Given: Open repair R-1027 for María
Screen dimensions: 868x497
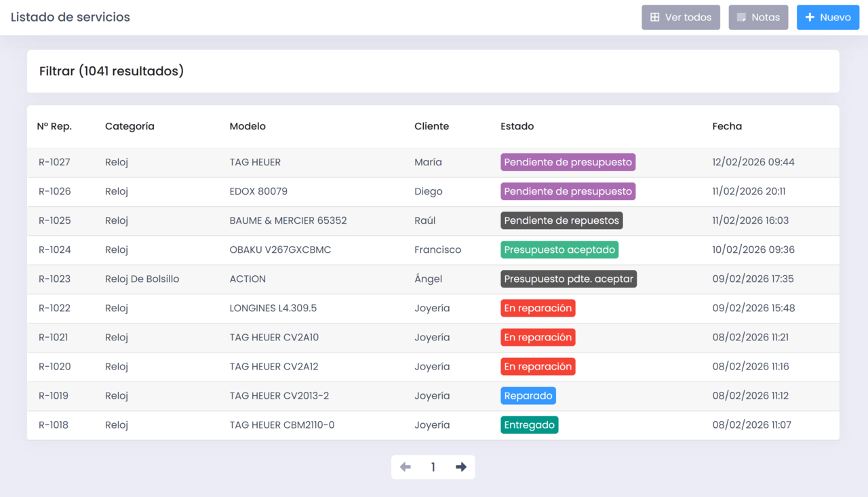Looking at the screenshot, I should tap(54, 162).
